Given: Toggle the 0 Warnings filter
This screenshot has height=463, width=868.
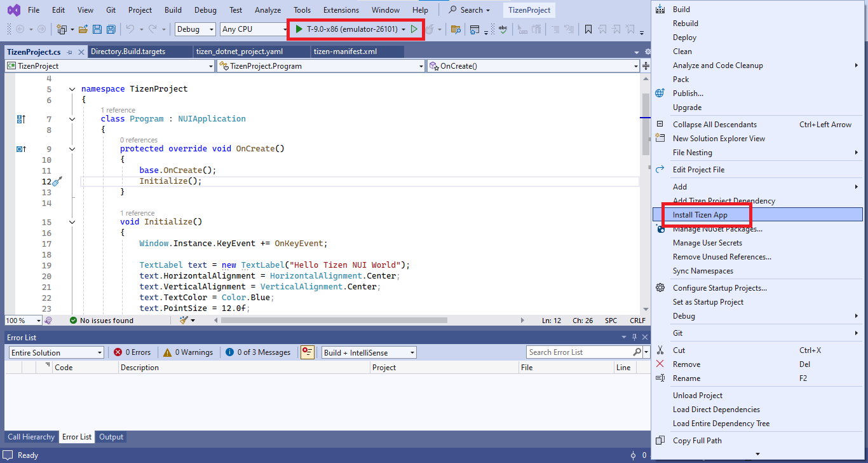Looking at the screenshot, I should [189, 352].
